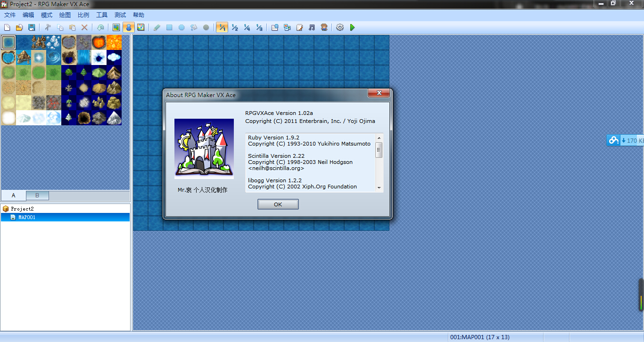Select MAP001 in the map tree

[27, 218]
